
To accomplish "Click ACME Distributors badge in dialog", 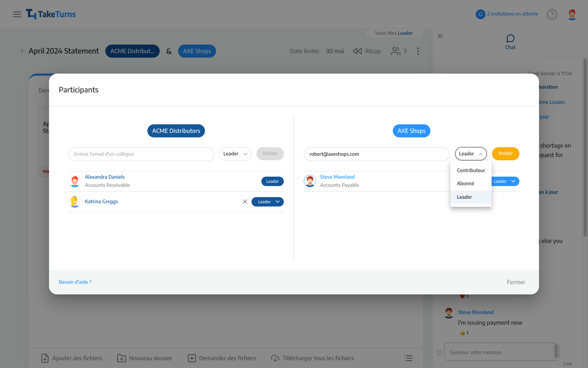I will pos(176,131).
